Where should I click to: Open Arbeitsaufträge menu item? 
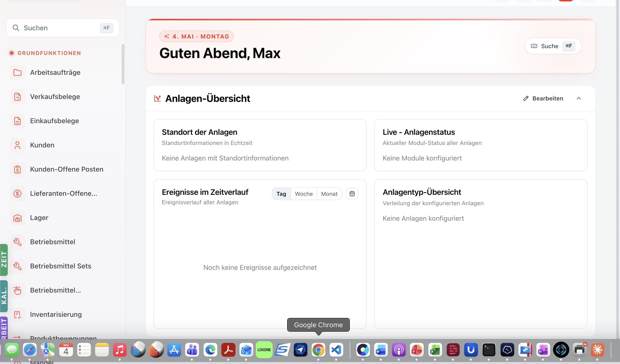[63, 73]
